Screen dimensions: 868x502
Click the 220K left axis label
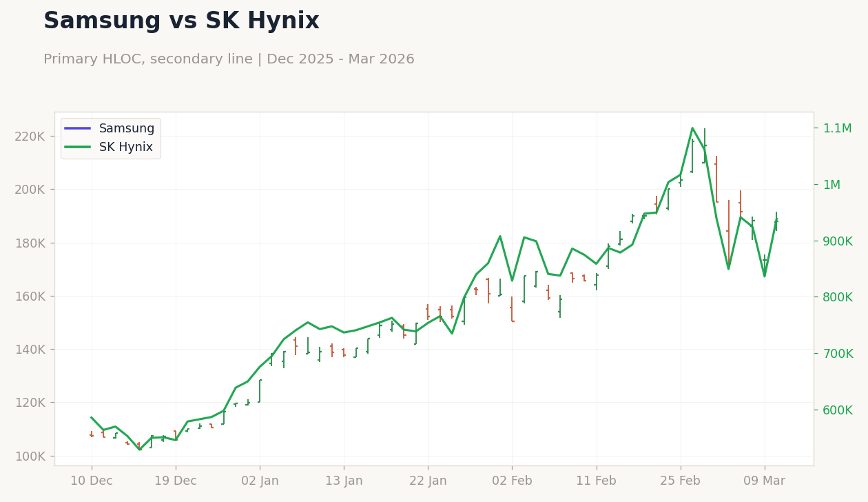(30, 136)
